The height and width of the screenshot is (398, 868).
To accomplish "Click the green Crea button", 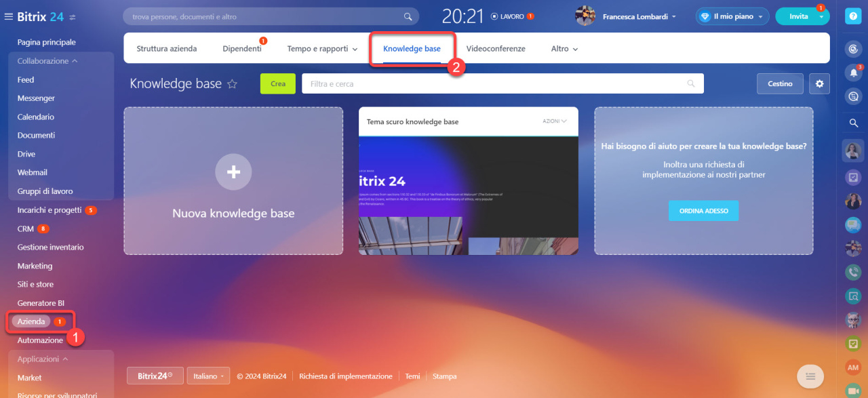I will tap(277, 83).
